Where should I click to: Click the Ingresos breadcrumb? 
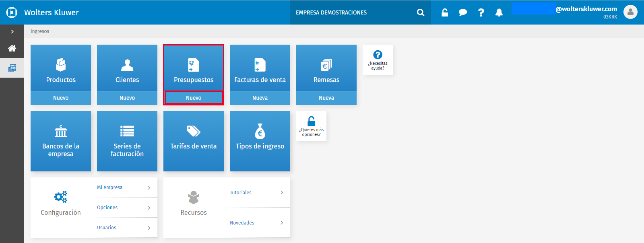pyautogui.click(x=40, y=31)
